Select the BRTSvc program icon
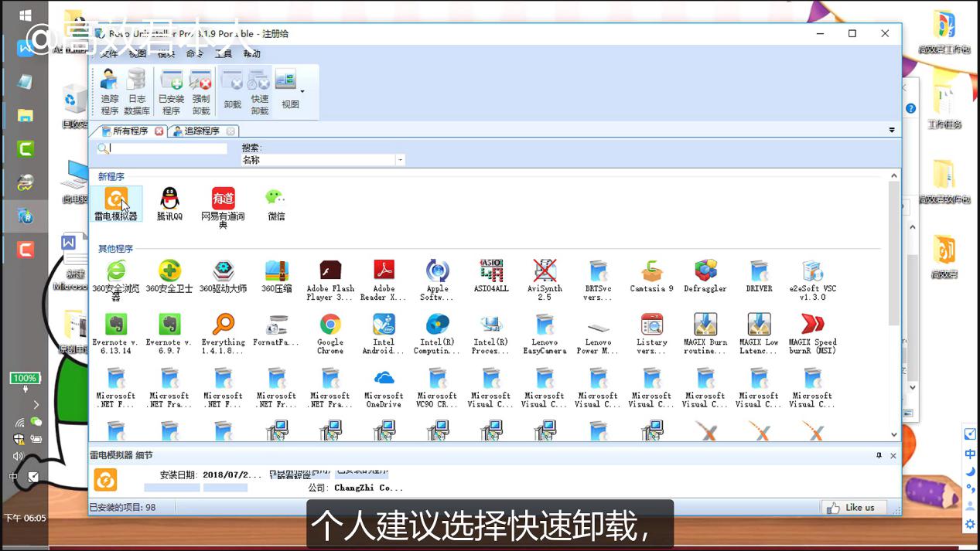Image resolution: width=980 pixels, height=551 pixels. click(598, 280)
